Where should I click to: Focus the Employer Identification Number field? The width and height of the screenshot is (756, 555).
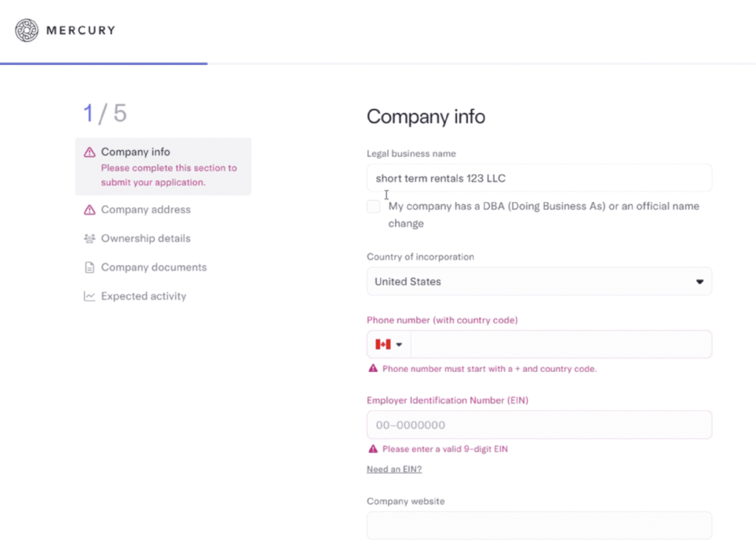pos(539,425)
